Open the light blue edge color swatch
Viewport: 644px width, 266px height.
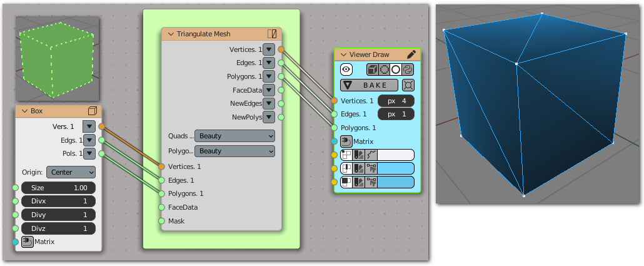click(x=396, y=168)
